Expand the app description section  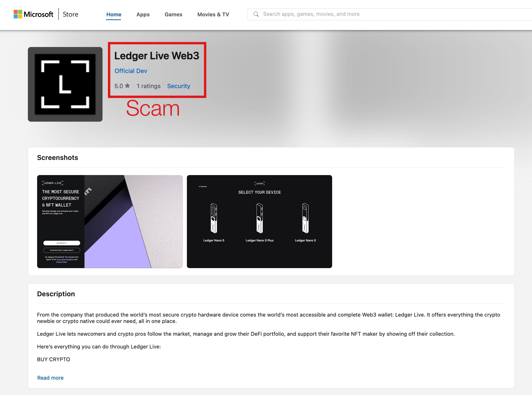pyautogui.click(x=50, y=377)
